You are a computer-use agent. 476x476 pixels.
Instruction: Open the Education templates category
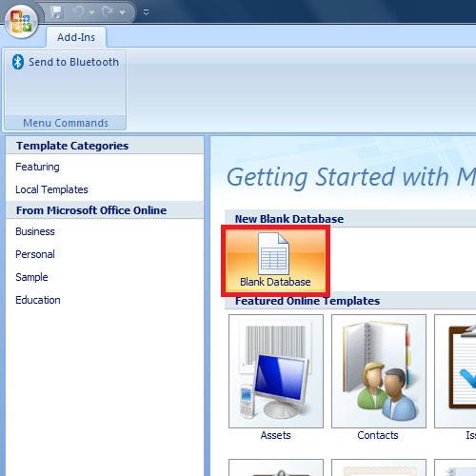coord(38,300)
